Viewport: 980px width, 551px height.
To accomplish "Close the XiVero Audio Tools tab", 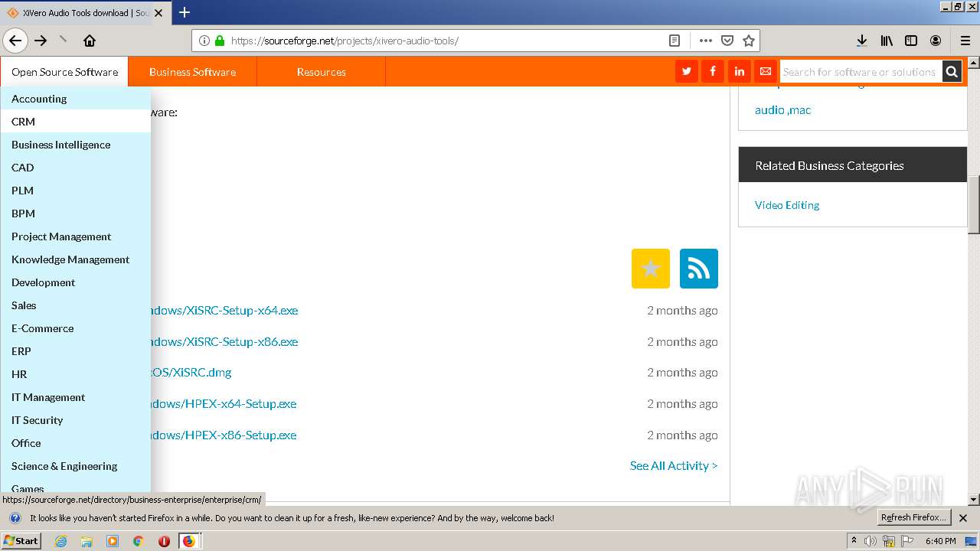I will click(x=158, y=13).
